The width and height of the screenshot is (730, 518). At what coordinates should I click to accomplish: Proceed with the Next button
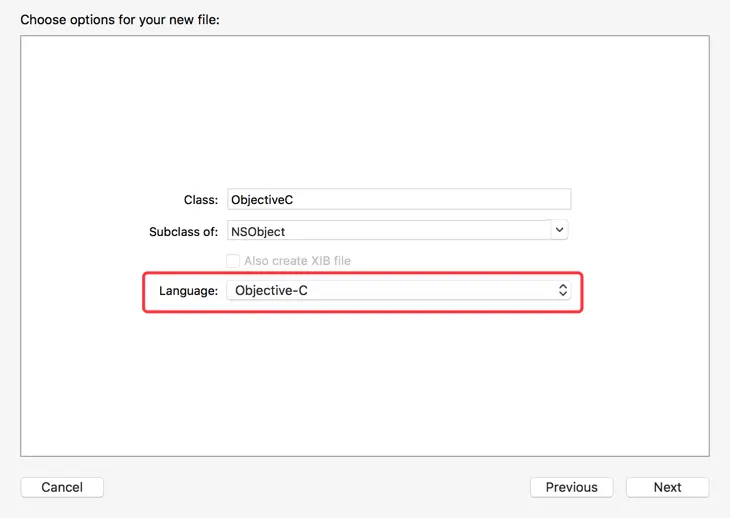click(x=667, y=487)
